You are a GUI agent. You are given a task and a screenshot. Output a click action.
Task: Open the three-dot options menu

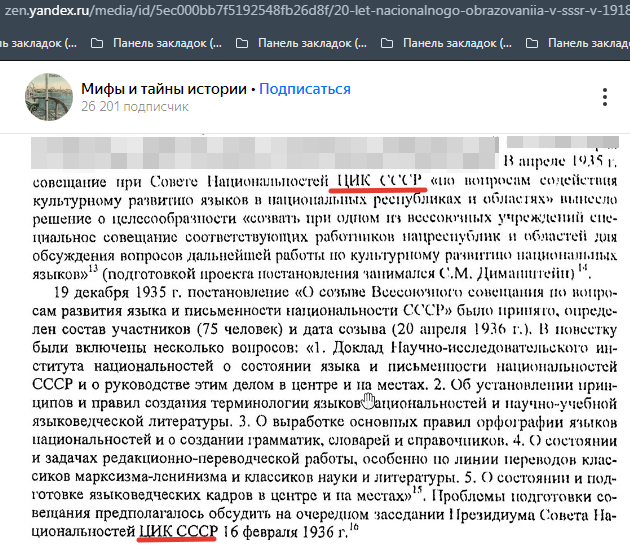(605, 97)
